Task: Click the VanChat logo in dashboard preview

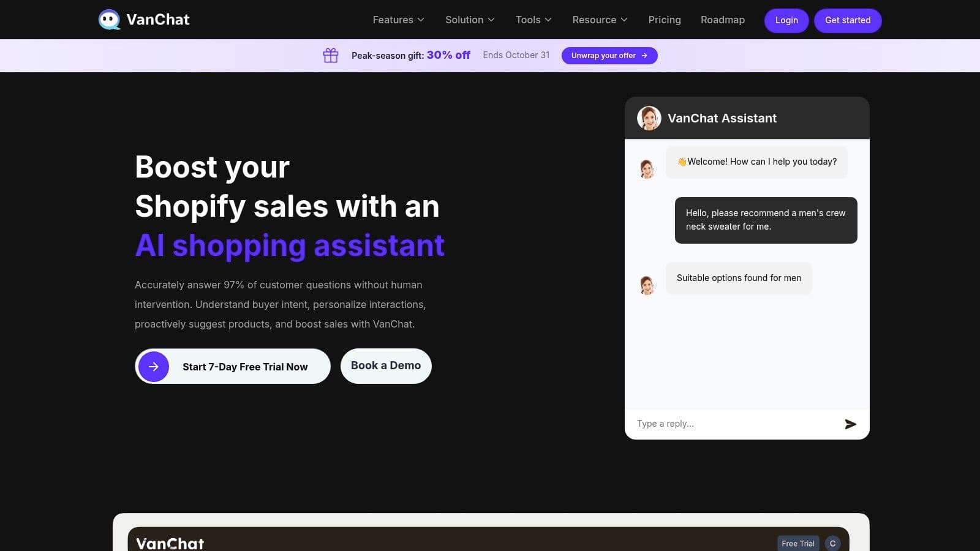Action: (170, 543)
